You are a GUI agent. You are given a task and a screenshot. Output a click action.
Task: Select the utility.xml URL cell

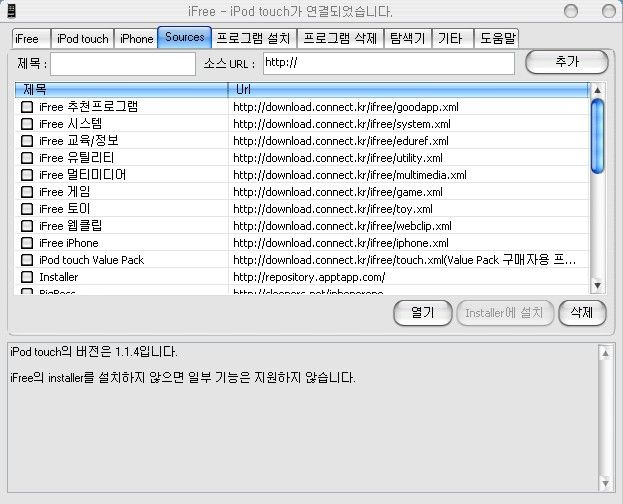coord(409,158)
